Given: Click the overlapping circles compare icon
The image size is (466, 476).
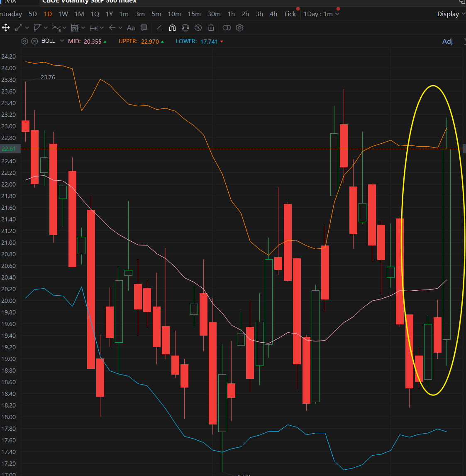Looking at the screenshot, I should (227, 28).
